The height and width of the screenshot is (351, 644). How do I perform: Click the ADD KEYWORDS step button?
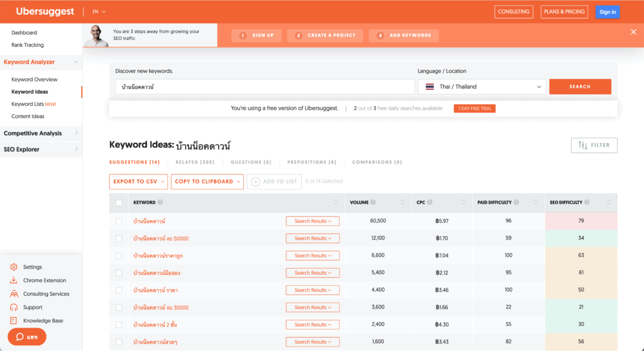click(x=404, y=35)
